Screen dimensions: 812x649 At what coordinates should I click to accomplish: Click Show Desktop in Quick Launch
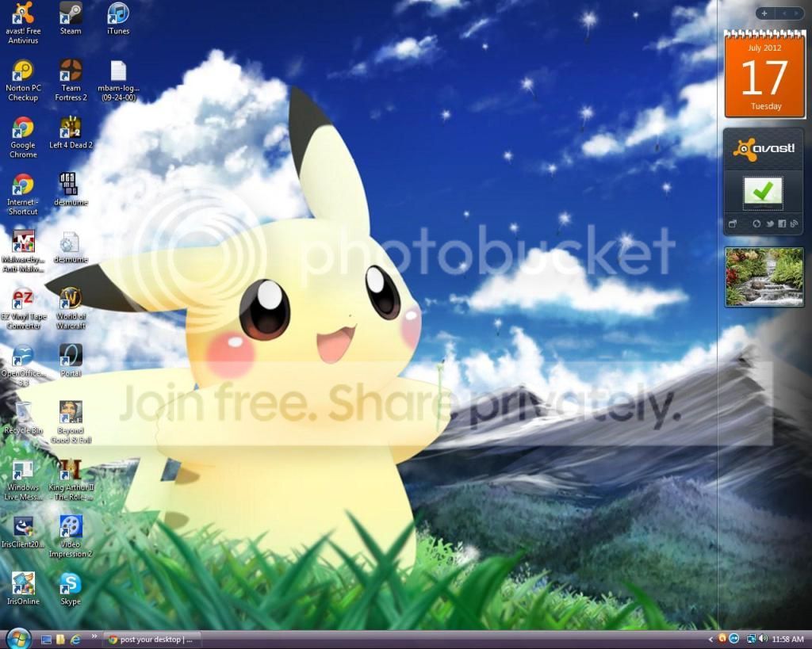(x=46, y=639)
